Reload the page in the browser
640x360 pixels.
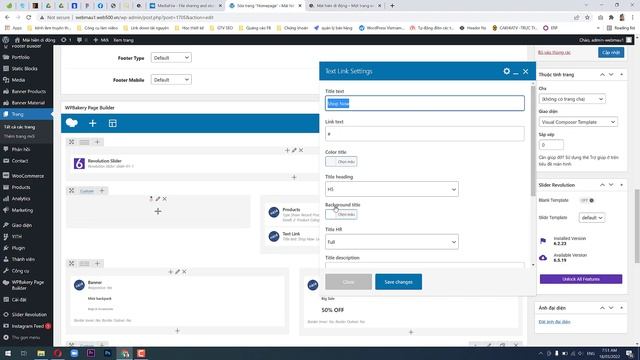pos(28,18)
